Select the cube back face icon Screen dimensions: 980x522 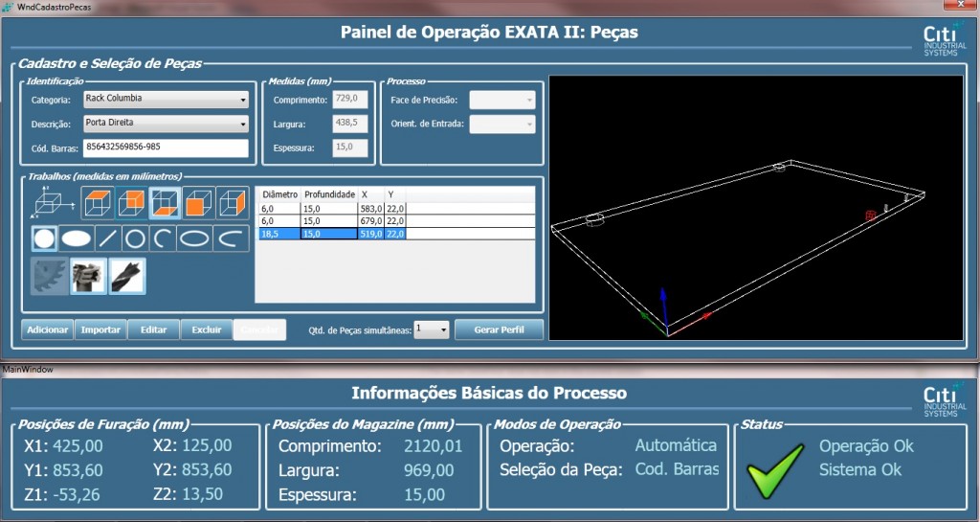point(131,203)
